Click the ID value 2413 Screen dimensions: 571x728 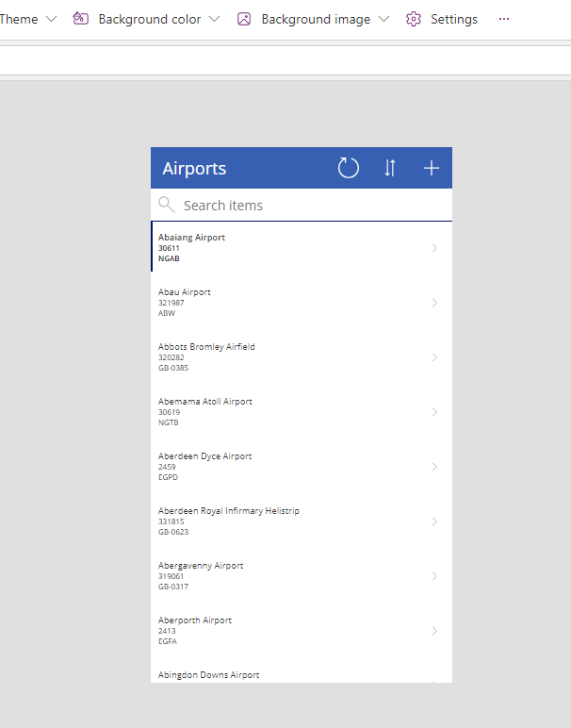[x=167, y=632]
